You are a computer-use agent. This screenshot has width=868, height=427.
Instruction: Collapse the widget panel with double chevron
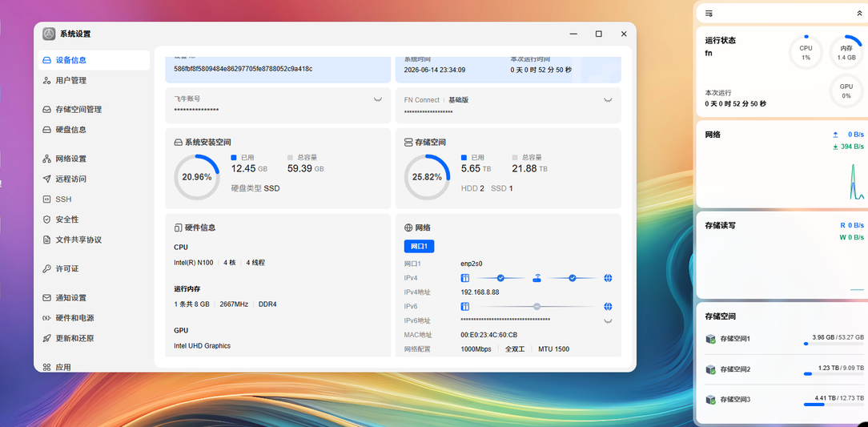tap(859, 13)
